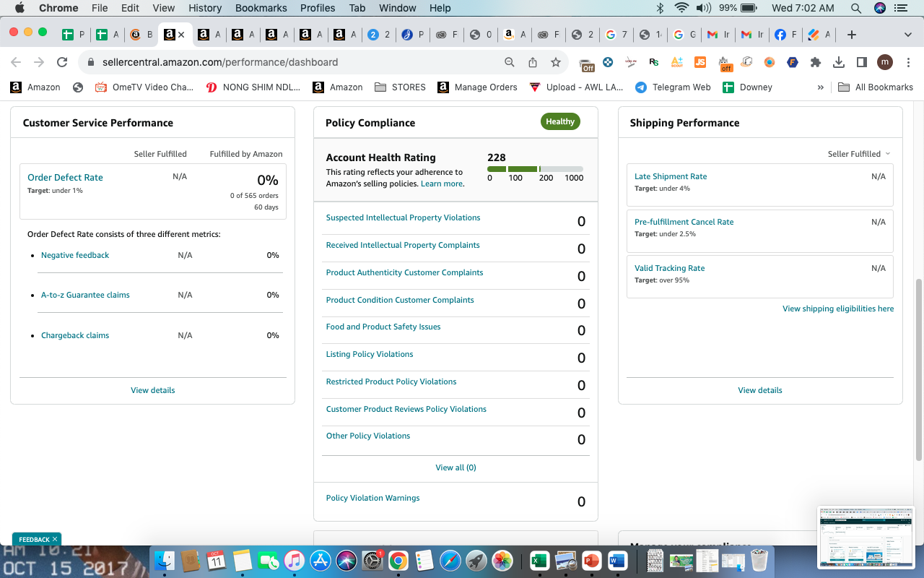Open the Chargeback claims link

click(x=75, y=335)
